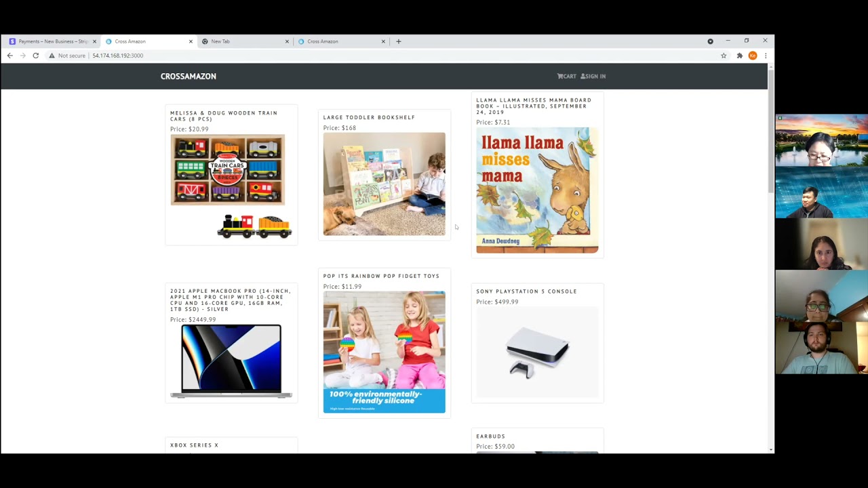Open Sony PlayStation 5 Console title
Image resolution: width=868 pixels, height=488 pixels.
pos(527,291)
